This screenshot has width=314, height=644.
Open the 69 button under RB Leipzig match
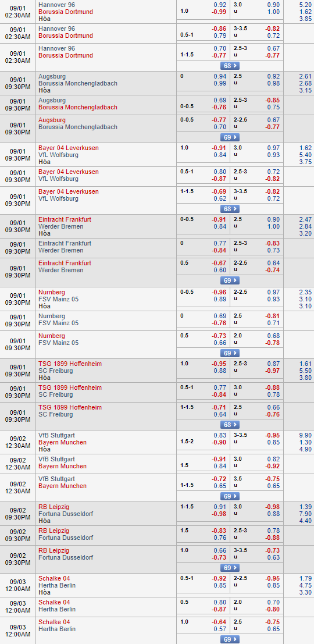pos(230,568)
